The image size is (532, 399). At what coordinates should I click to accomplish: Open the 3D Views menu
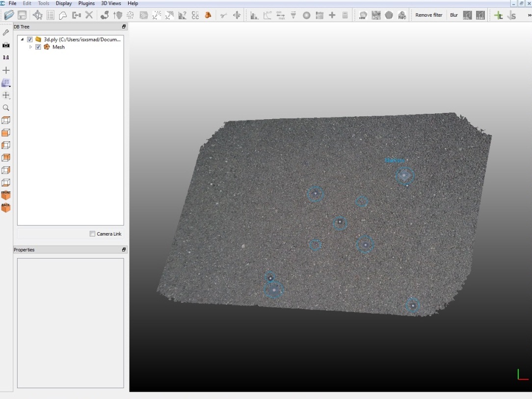[x=111, y=3]
